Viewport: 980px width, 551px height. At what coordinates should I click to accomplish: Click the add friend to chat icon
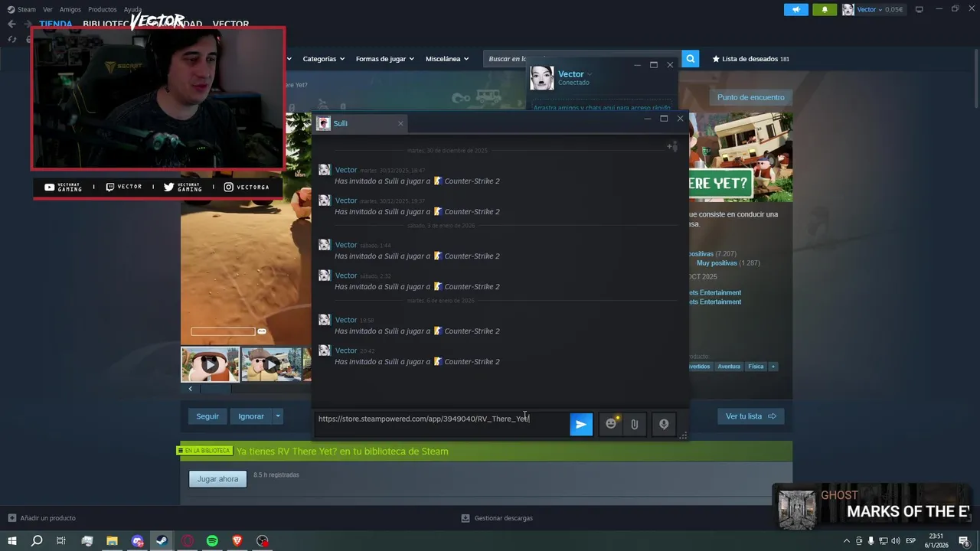(672, 146)
